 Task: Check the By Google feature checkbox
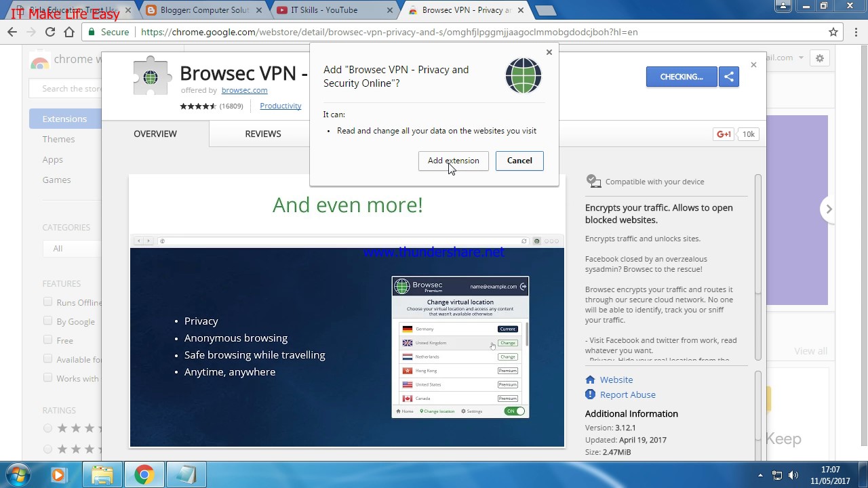[47, 321]
